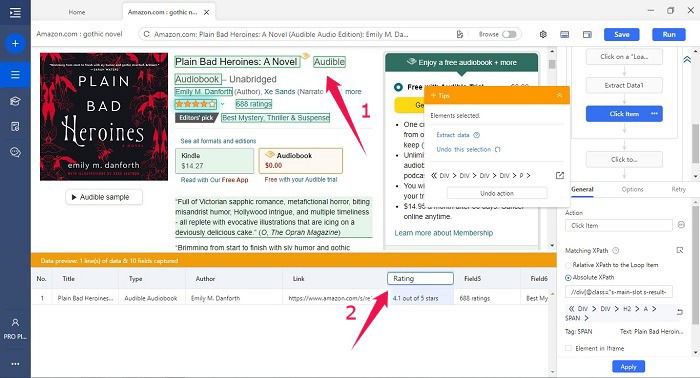
Task: Open the task list sidebar icon
Action: pyautogui.click(x=15, y=75)
